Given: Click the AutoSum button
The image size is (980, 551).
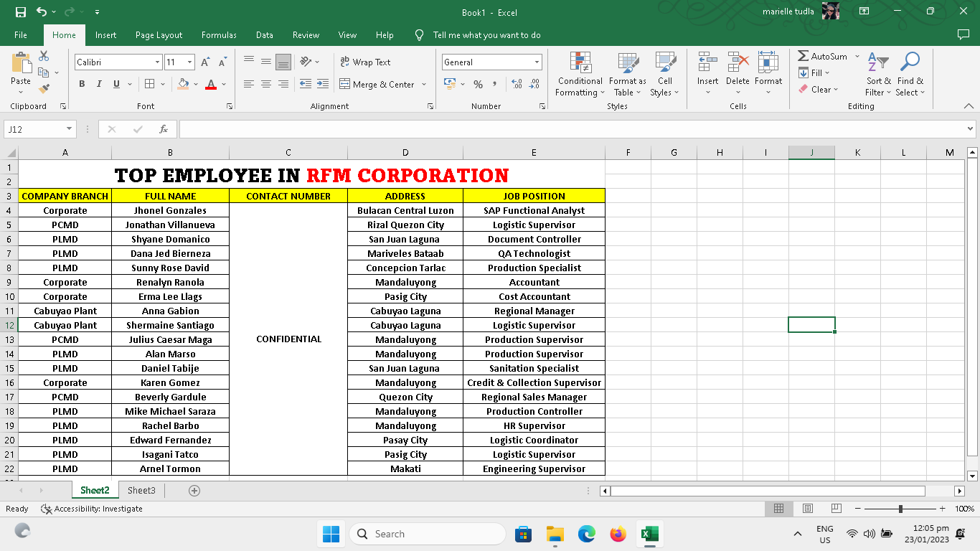Looking at the screenshot, I should [x=822, y=56].
